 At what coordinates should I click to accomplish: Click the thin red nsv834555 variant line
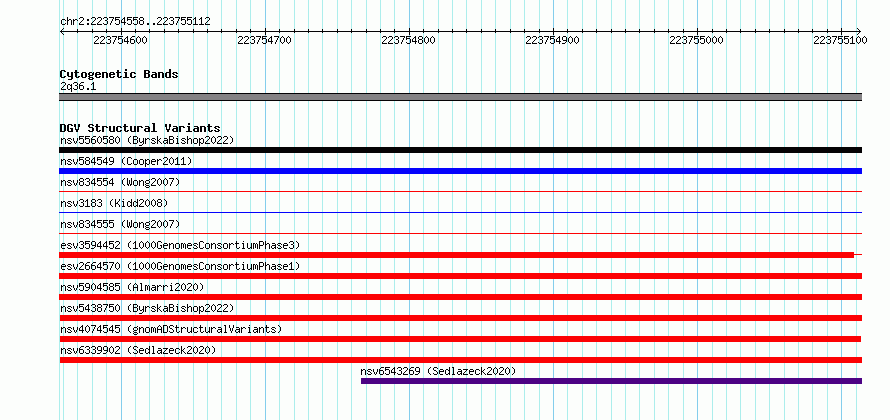[x=460, y=234]
